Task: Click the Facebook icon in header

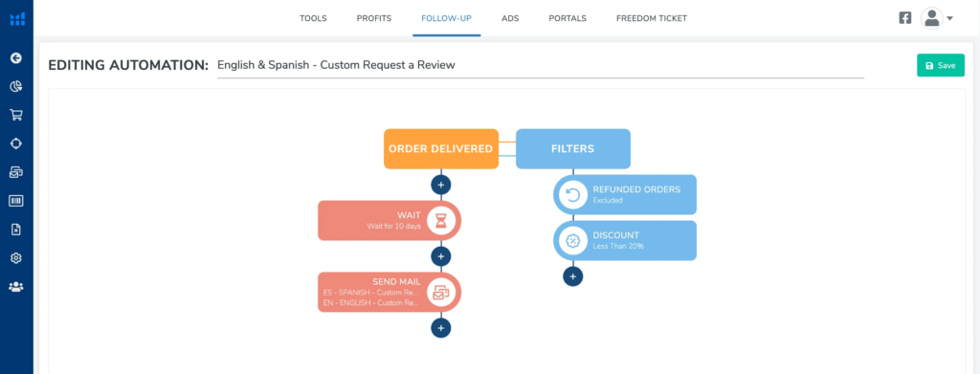Action: (905, 18)
